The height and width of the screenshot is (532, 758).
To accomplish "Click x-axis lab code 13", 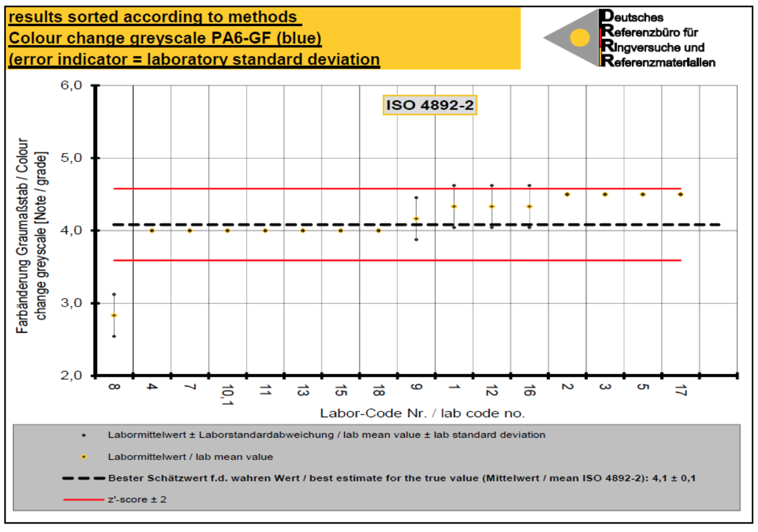I will [303, 390].
